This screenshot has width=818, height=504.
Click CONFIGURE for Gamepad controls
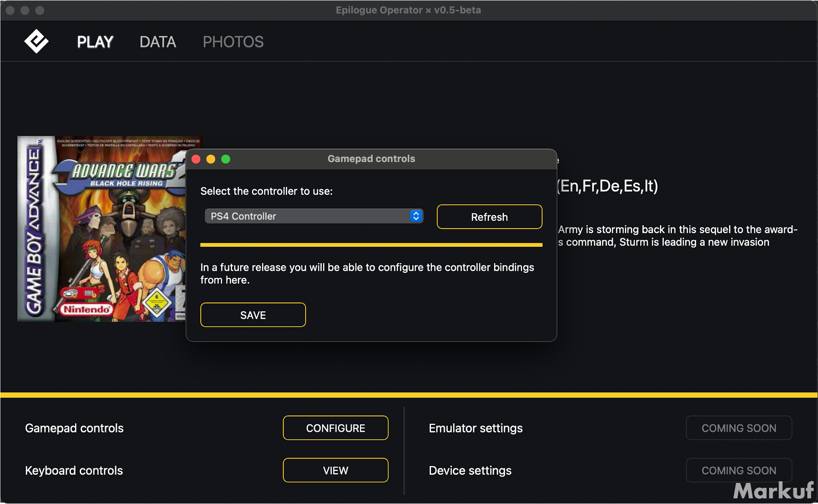(335, 428)
